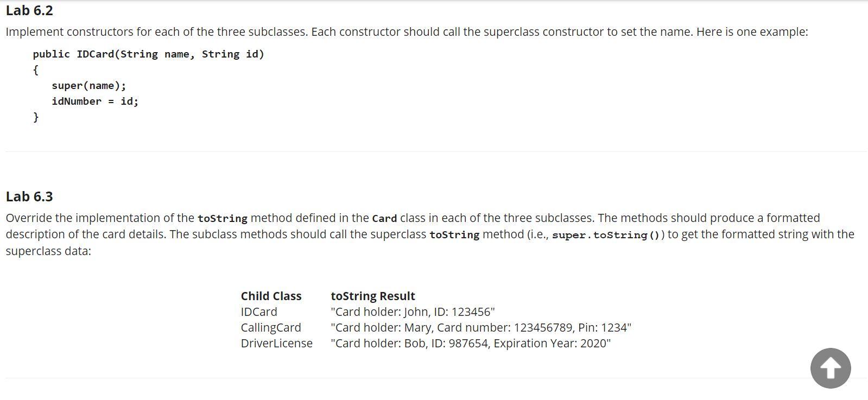Select the DriverLicense row in the table
Viewport: 868px width, 400px height.
click(277, 343)
